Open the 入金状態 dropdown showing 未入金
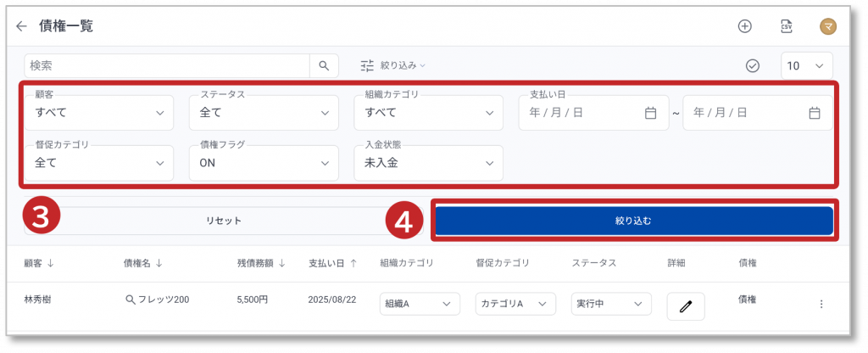The image size is (868, 353). 428,163
